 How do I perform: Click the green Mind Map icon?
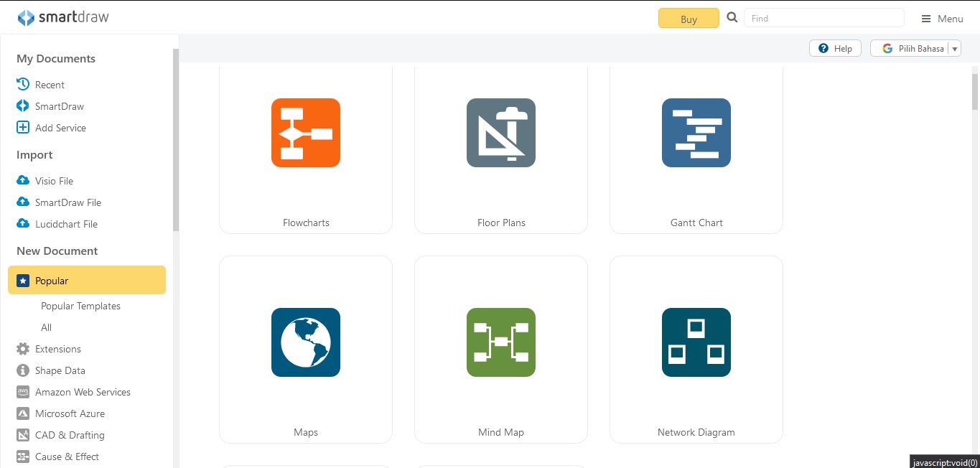pyautogui.click(x=501, y=342)
